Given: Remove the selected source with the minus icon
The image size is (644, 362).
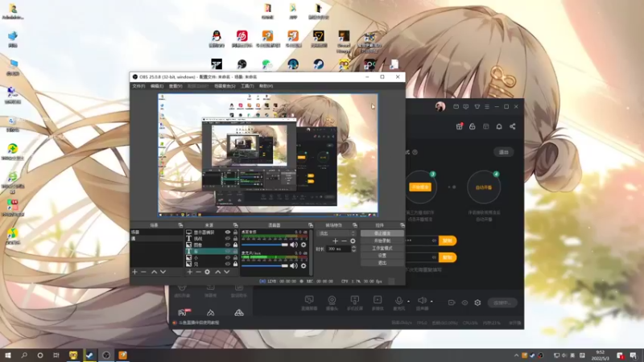Looking at the screenshot, I should 198,272.
